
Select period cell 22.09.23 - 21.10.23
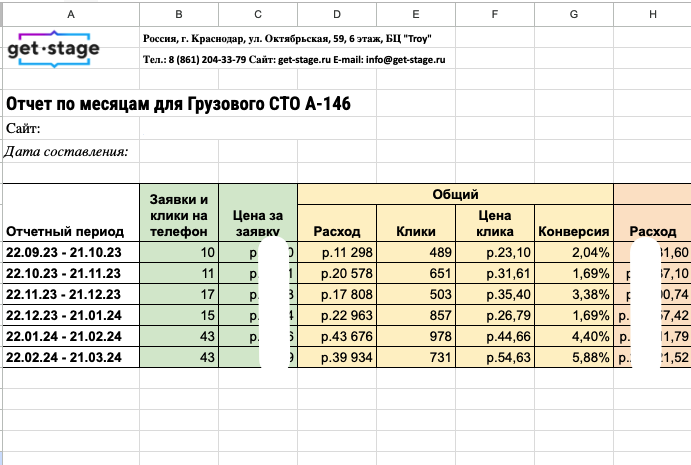tap(71, 252)
